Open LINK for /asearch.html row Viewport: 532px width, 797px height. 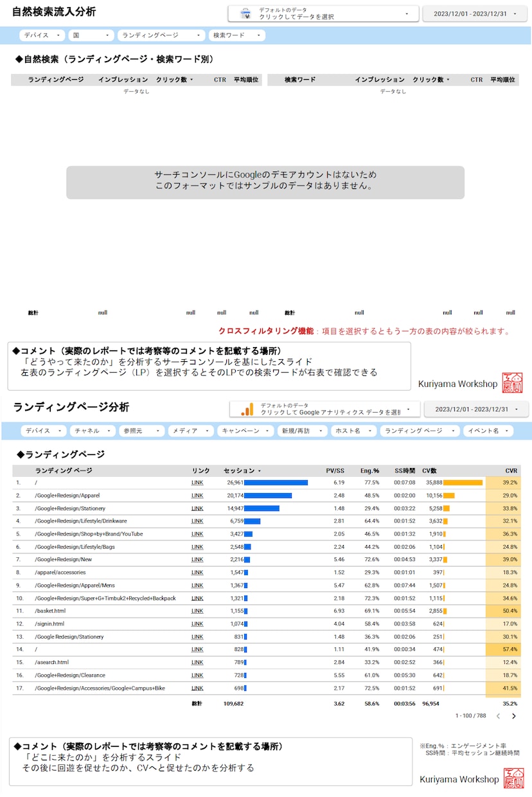pyautogui.click(x=197, y=663)
